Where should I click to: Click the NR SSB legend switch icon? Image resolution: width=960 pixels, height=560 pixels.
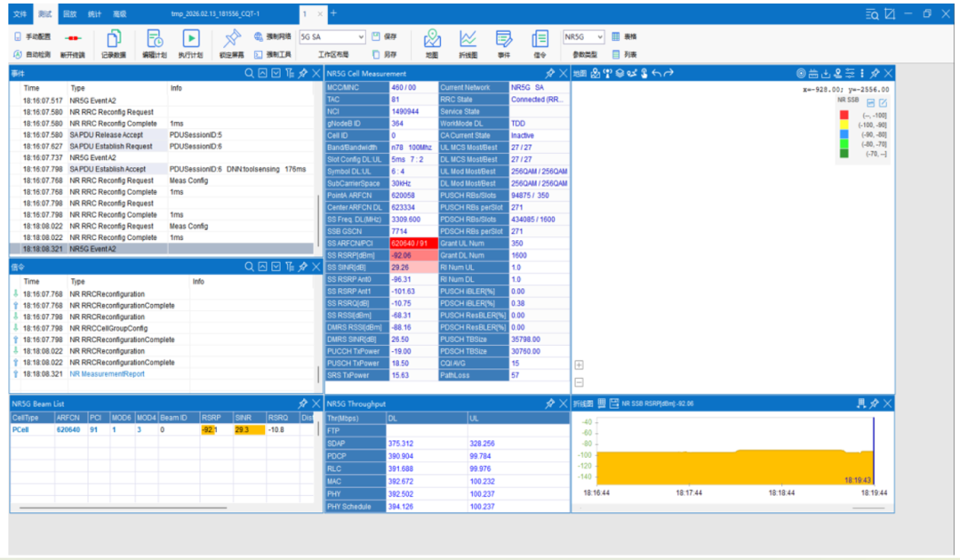point(870,103)
